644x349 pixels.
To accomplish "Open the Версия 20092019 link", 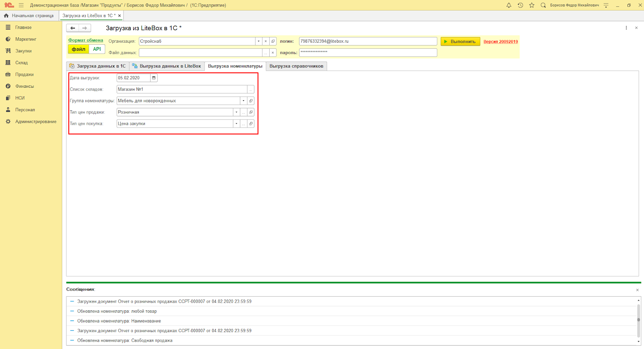I will pos(501,41).
